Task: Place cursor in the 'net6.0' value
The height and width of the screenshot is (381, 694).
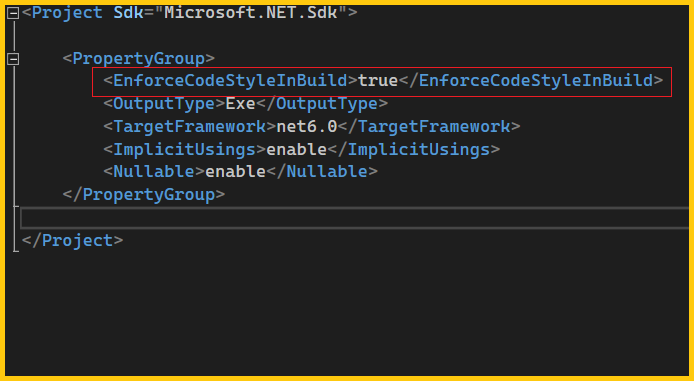Action: [x=307, y=127]
